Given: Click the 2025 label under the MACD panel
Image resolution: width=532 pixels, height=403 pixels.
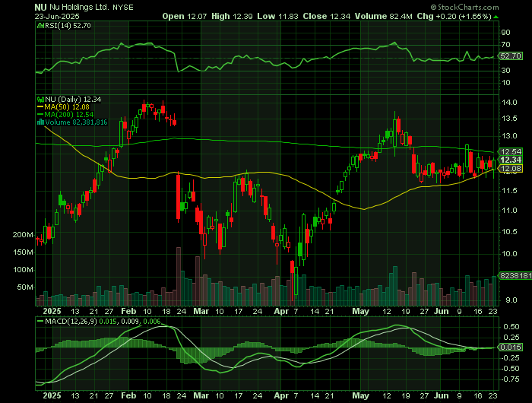Looking at the screenshot, I should (52, 395).
